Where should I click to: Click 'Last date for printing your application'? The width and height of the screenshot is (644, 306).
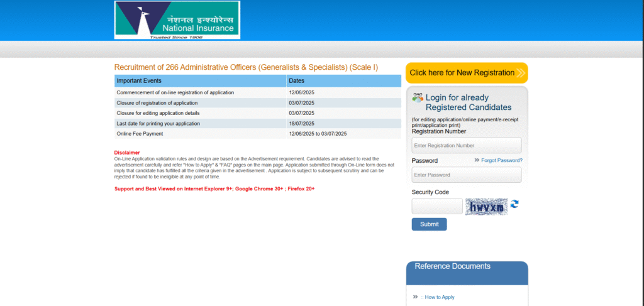(158, 123)
